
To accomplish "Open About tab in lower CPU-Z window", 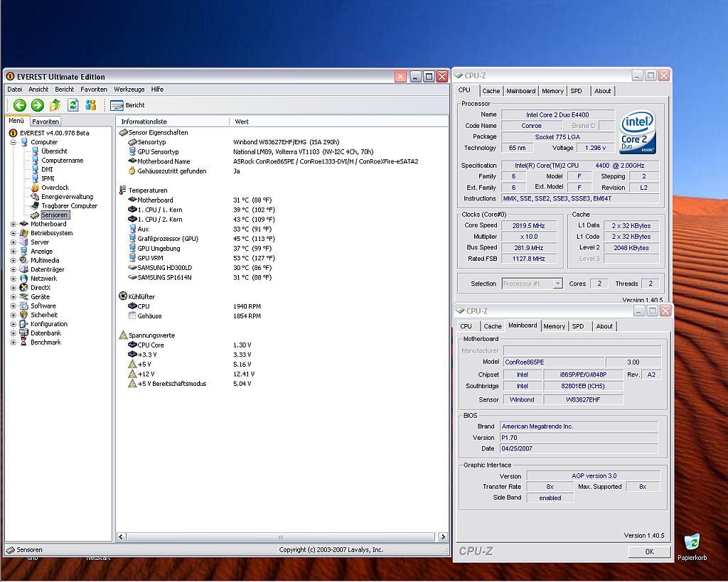I will 604,326.
